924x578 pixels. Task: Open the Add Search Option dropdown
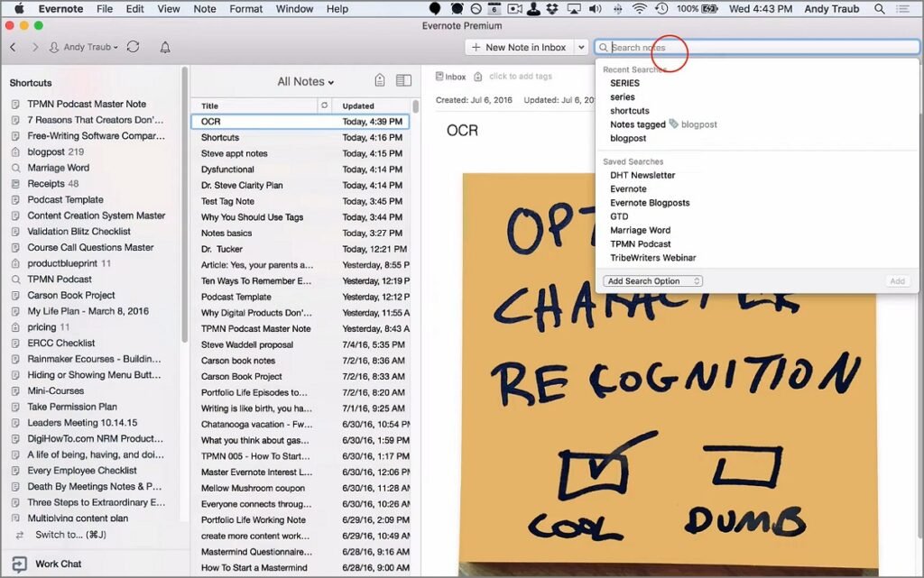pyautogui.click(x=653, y=280)
